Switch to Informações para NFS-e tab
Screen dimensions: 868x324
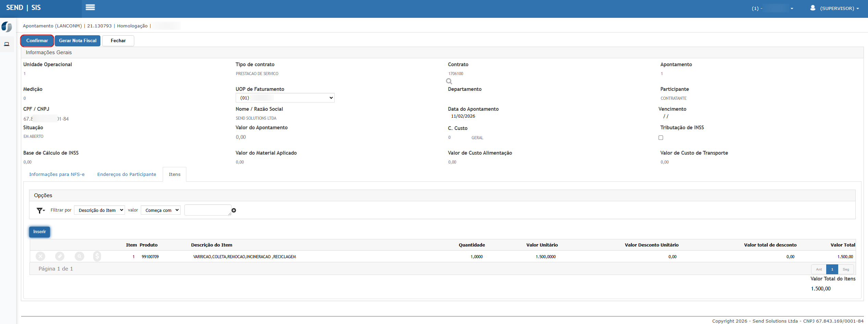click(x=57, y=175)
